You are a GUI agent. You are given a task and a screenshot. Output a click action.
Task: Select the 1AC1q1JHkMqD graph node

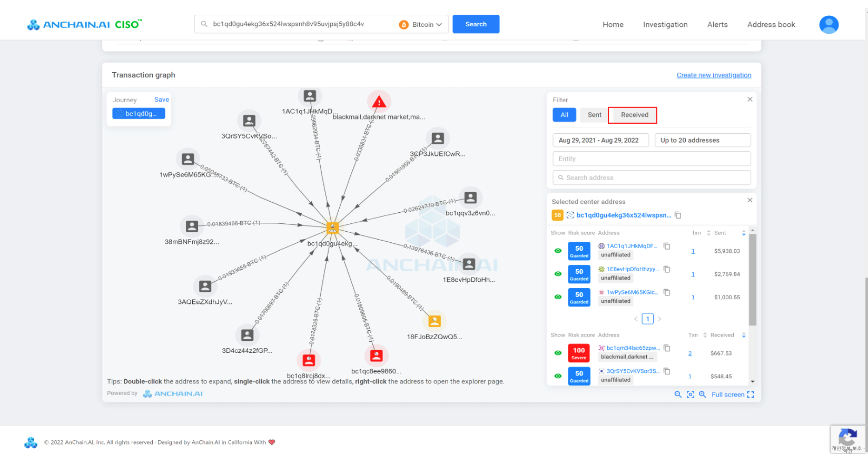click(x=310, y=96)
